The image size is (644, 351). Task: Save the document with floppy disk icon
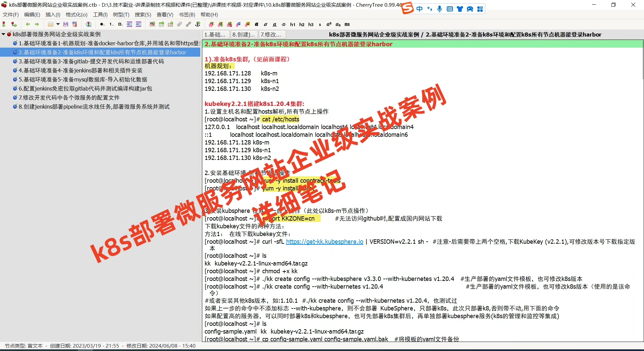point(66,24)
